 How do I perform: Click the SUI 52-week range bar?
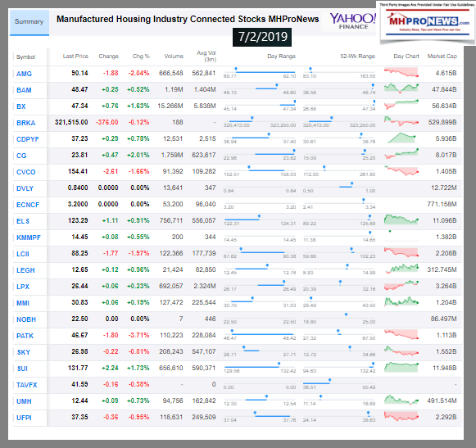click(x=339, y=367)
